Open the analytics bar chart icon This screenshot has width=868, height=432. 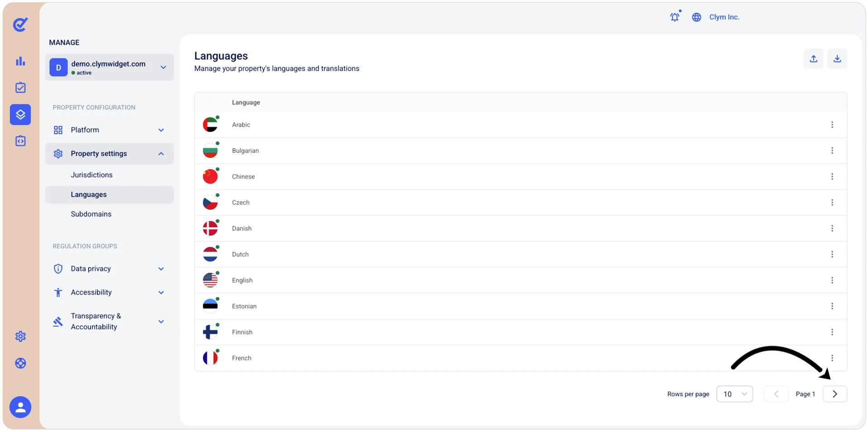click(x=20, y=61)
